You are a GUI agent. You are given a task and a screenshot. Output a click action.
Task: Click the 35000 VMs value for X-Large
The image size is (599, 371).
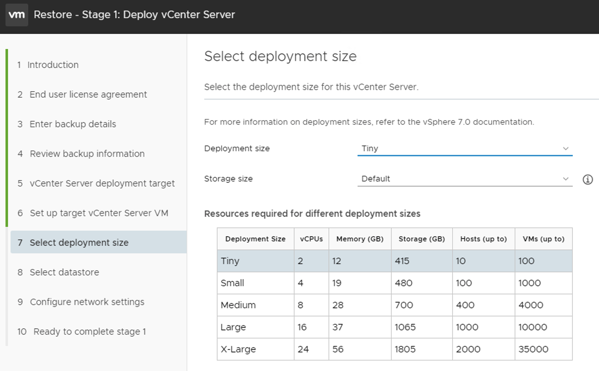533,349
